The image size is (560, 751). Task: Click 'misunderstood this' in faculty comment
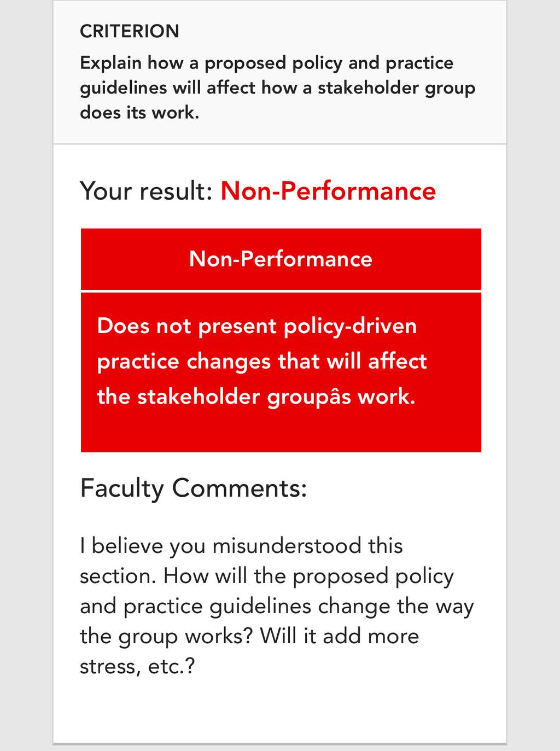(307, 546)
